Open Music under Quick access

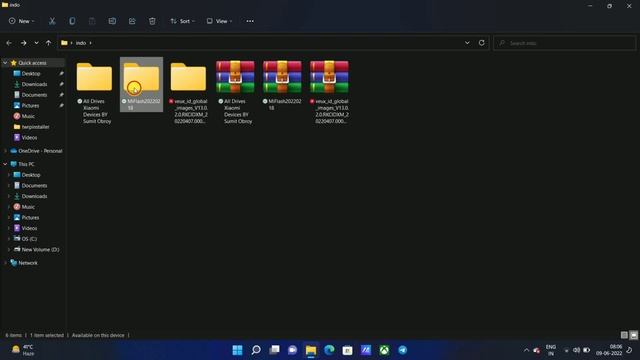[28, 116]
